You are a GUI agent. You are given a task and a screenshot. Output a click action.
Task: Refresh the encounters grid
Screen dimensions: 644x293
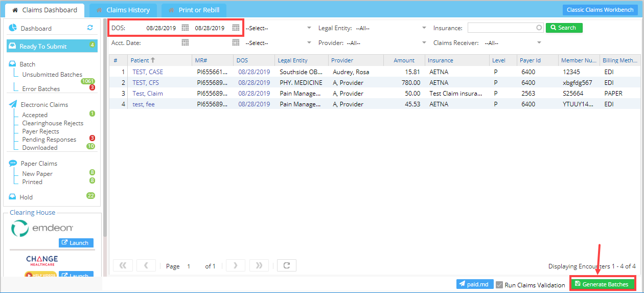287,266
